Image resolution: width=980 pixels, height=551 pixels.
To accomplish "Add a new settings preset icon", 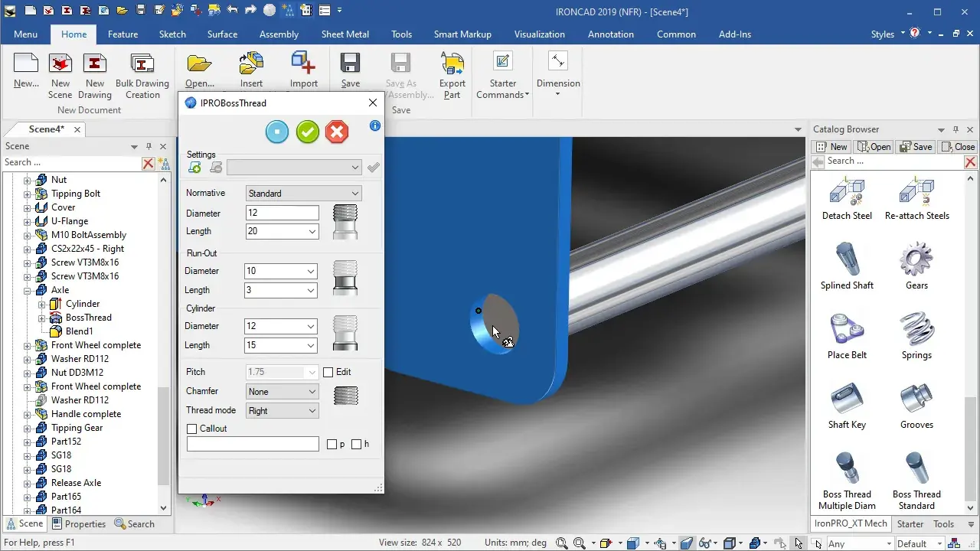I will (x=194, y=168).
